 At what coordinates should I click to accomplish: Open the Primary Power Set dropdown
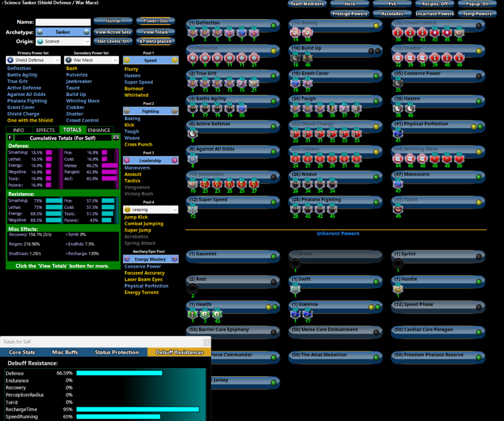[x=33, y=60]
